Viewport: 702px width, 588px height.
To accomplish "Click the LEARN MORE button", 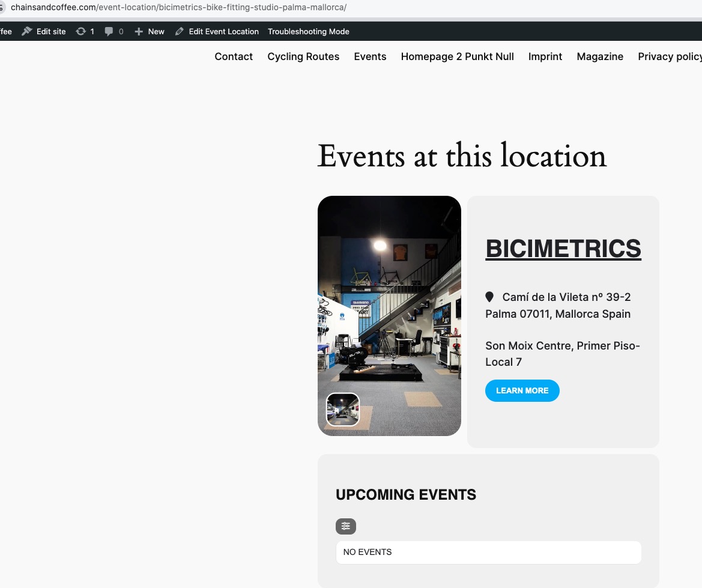I will pos(522,390).
